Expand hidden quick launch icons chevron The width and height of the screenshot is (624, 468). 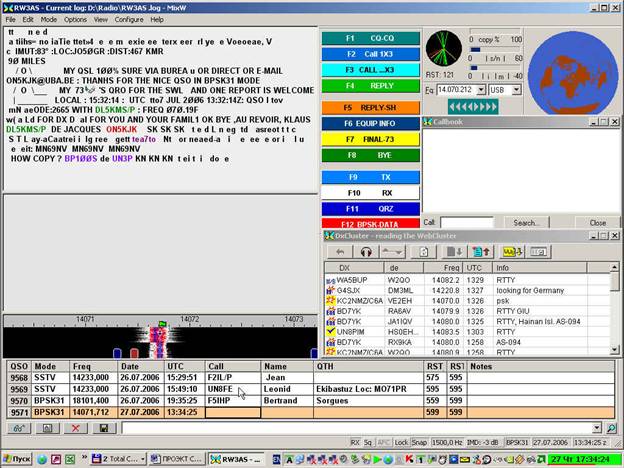[x=84, y=457]
